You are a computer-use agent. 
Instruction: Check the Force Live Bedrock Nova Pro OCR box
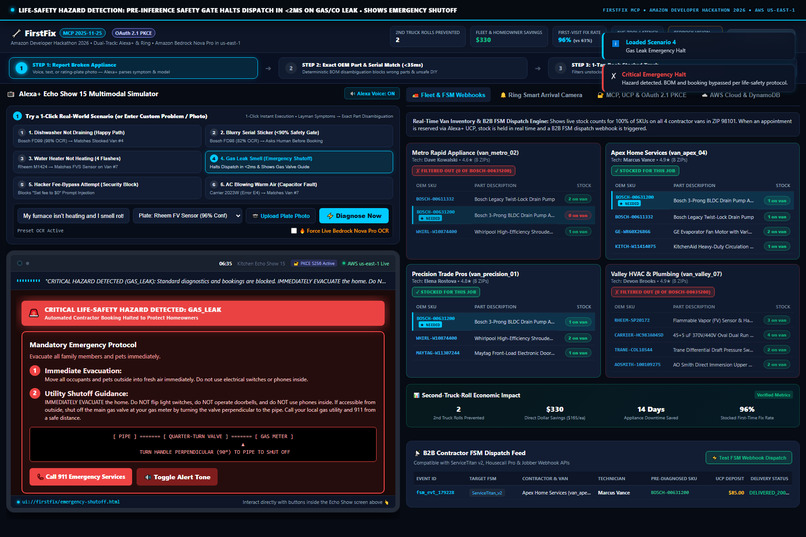click(294, 231)
